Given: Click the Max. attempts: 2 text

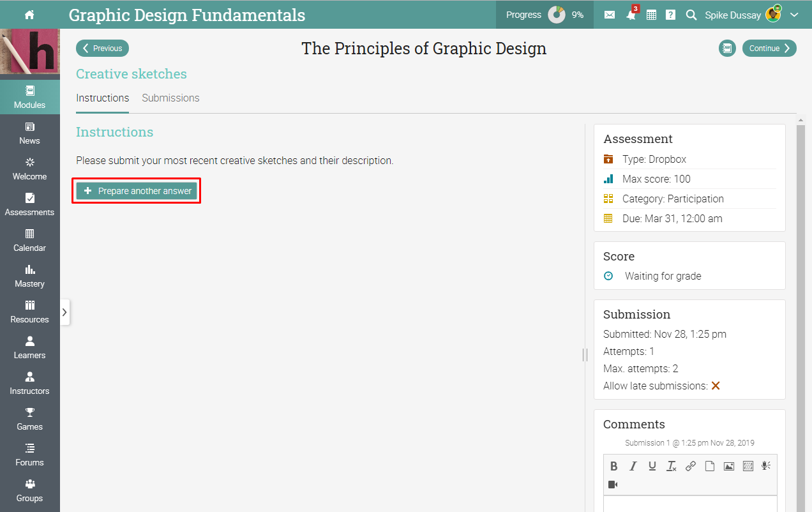Looking at the screenshot, I should (x=640, y=368).
